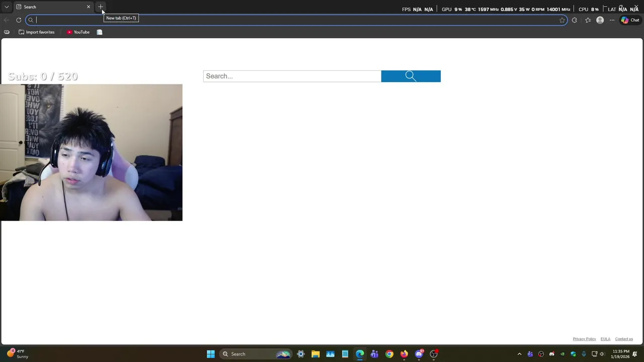
Task: Open a new tab with the plus button
Action: pos(101,7)
